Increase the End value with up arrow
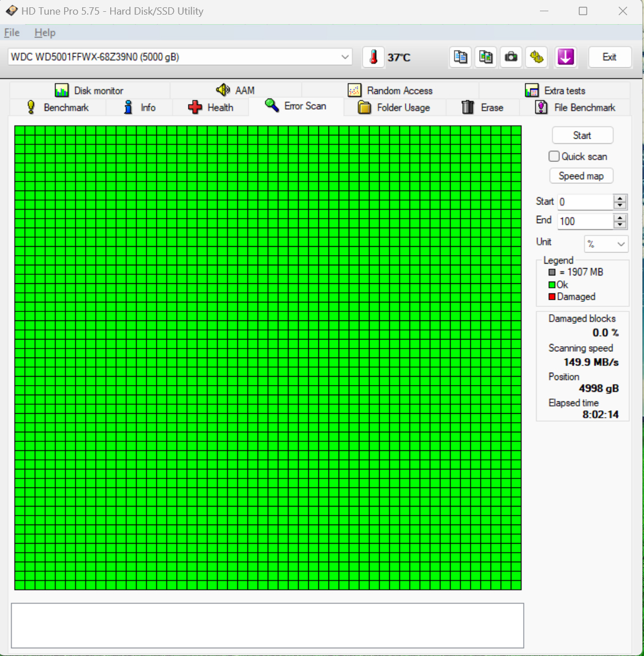Screen dimensions: 644x656 pyautogui.click(x=620, y=218)
